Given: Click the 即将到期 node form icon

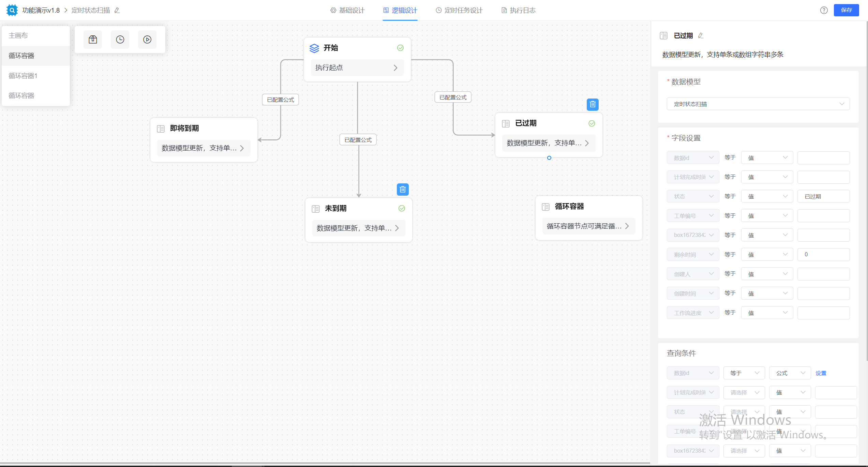Looking at the screenshot, I should [x=161, y=129].
